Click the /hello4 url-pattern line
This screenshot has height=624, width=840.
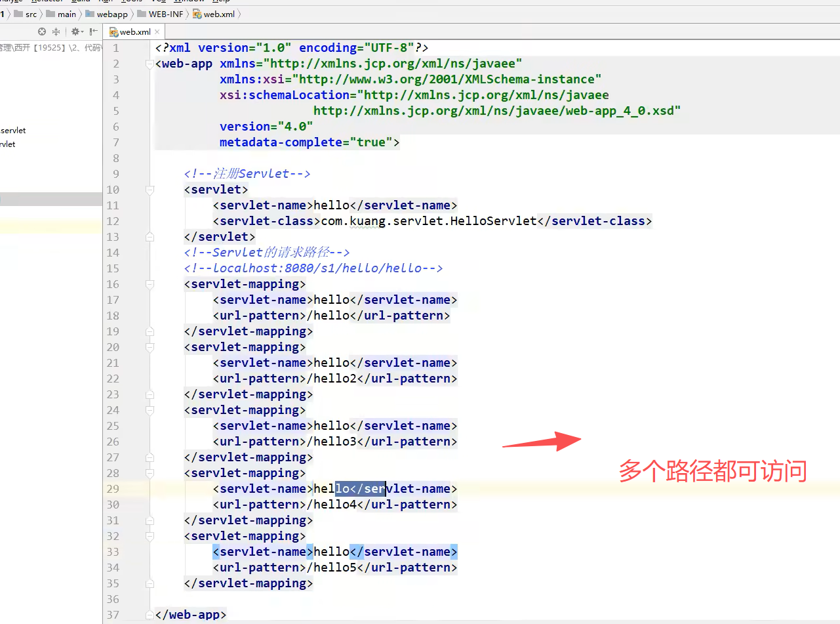[x=335, y=505]
